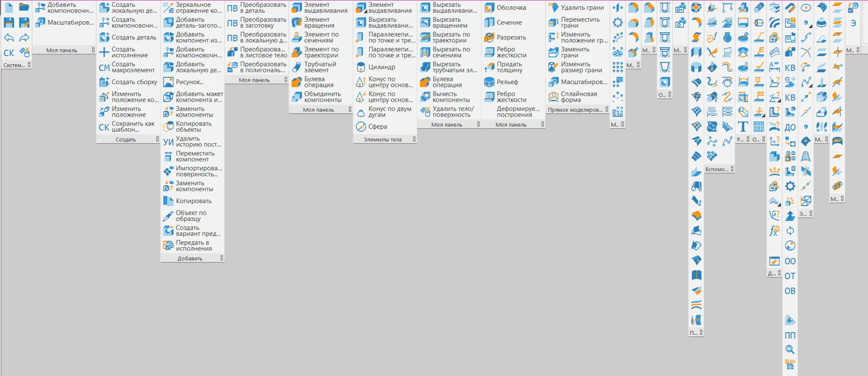Click 'Сохранить как шаблон...' command

[x=128, y=127]
